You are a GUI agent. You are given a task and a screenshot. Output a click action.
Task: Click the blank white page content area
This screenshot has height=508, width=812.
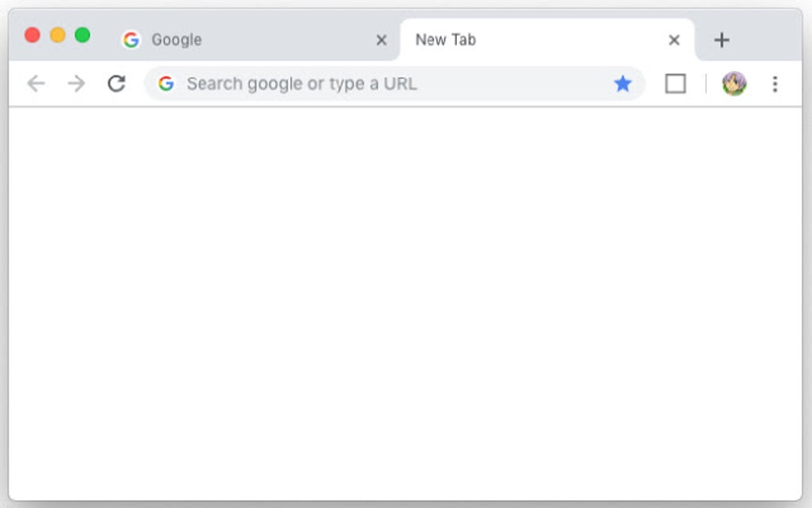click(406, 303)
